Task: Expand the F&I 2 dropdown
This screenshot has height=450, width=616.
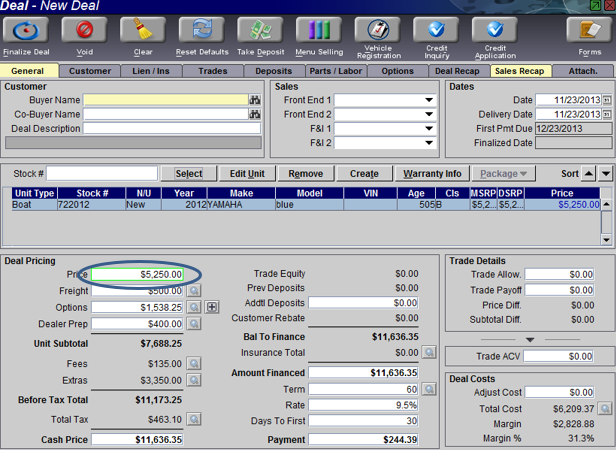Action: point(429,143)
